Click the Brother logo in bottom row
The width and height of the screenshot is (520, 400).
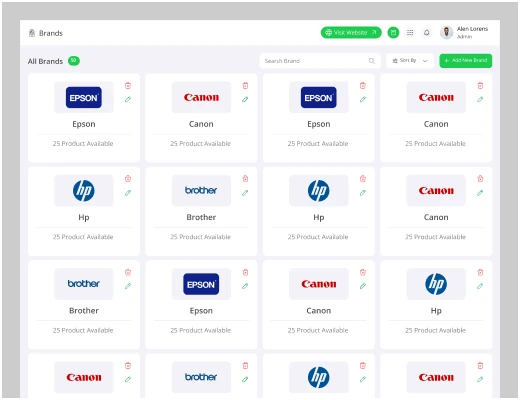point(201,377)
